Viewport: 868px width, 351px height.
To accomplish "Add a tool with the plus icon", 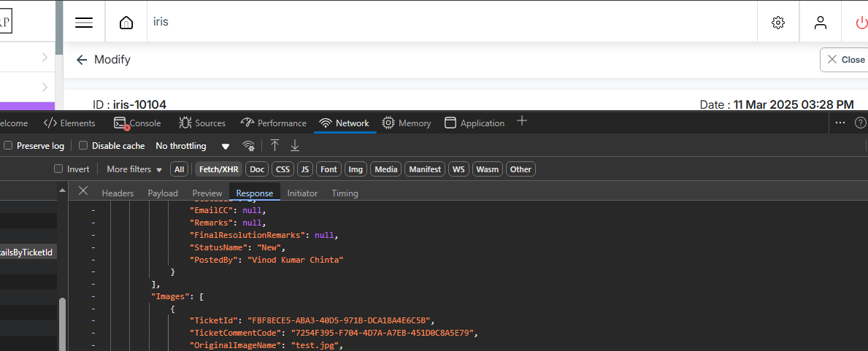I will coord(521,121).
